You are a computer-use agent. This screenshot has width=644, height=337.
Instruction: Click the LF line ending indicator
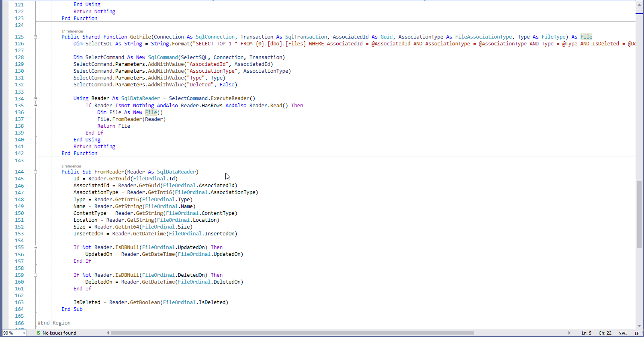637,333
